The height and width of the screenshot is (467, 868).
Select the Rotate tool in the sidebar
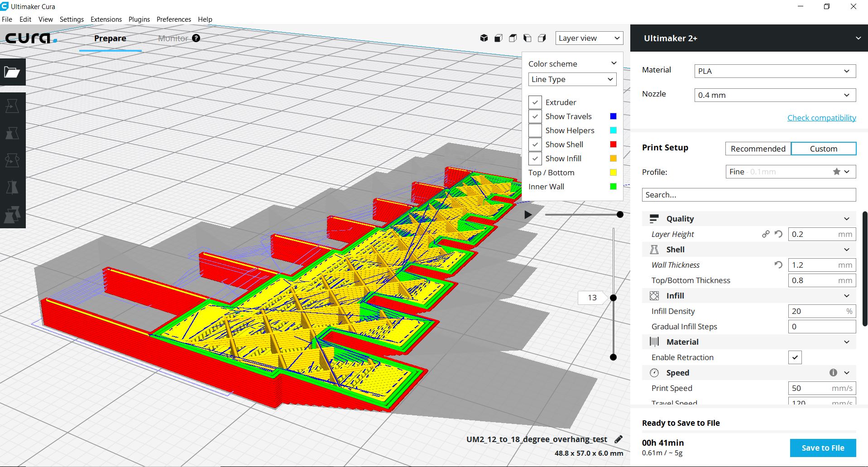pyautogui.click(x=12, y=160)
